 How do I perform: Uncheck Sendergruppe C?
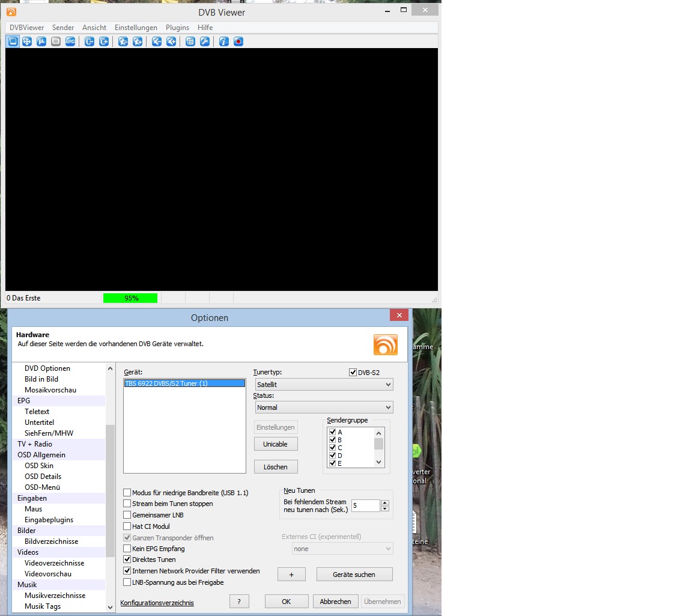point(333,447)
